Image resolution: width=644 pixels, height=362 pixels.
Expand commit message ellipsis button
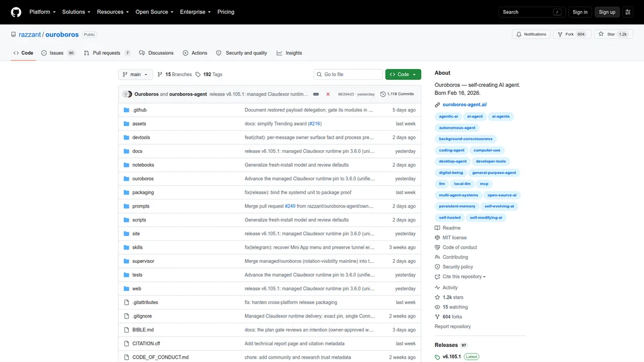(316, 94)
